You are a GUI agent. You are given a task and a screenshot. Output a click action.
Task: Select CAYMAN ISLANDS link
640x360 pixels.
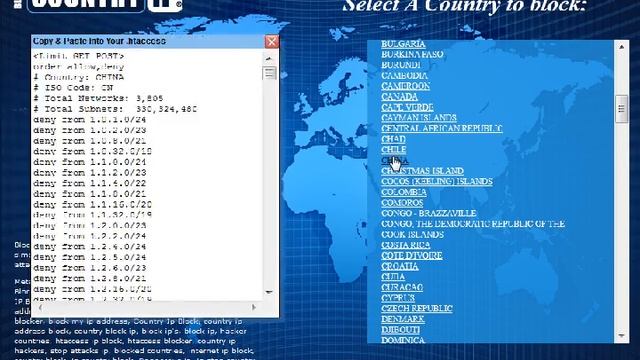pyautogui.click(x=419, y=118)
